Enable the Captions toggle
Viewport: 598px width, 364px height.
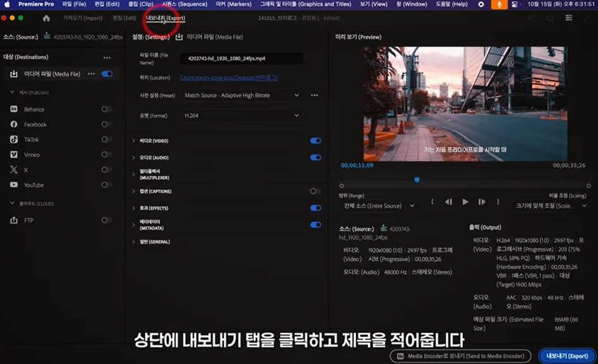click(x=315, y=191)
